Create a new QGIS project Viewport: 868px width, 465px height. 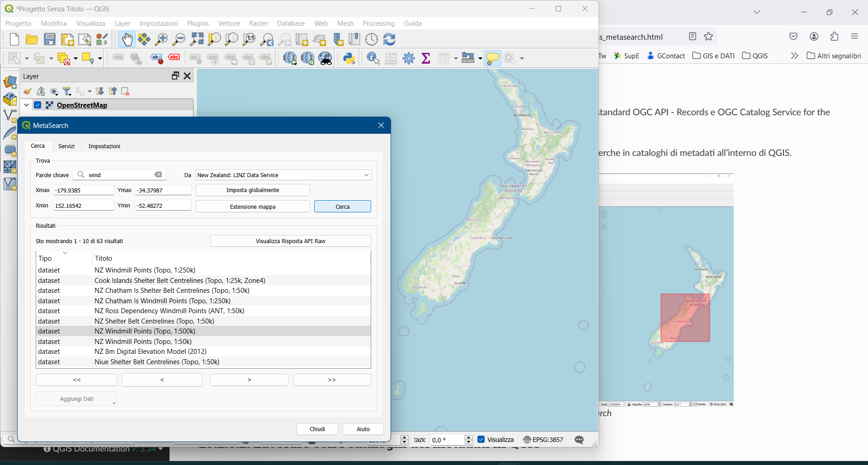(14, 40)
